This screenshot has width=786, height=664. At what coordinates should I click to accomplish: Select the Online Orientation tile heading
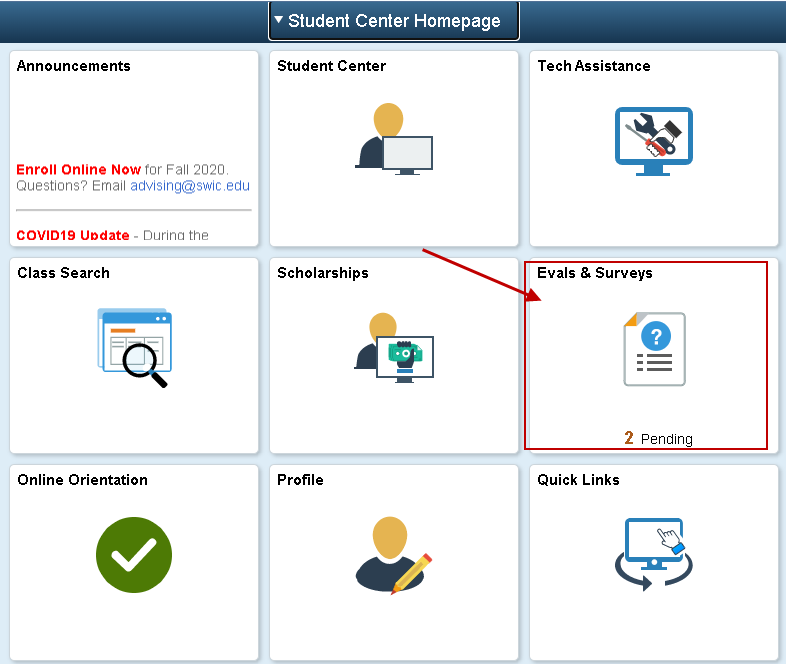click(x=82, y=480)
